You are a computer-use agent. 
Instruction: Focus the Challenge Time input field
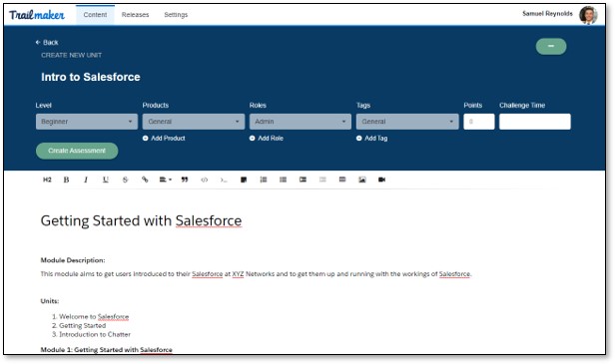pyautogui.click(x=535, y=122)
